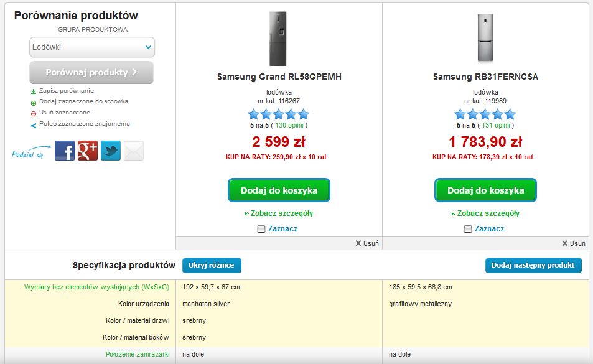Remove Samsung Grand RL58GPEMH with Usuń
Image resolution: width=593 pixels, height=364 pixels.
coord(367,243)
